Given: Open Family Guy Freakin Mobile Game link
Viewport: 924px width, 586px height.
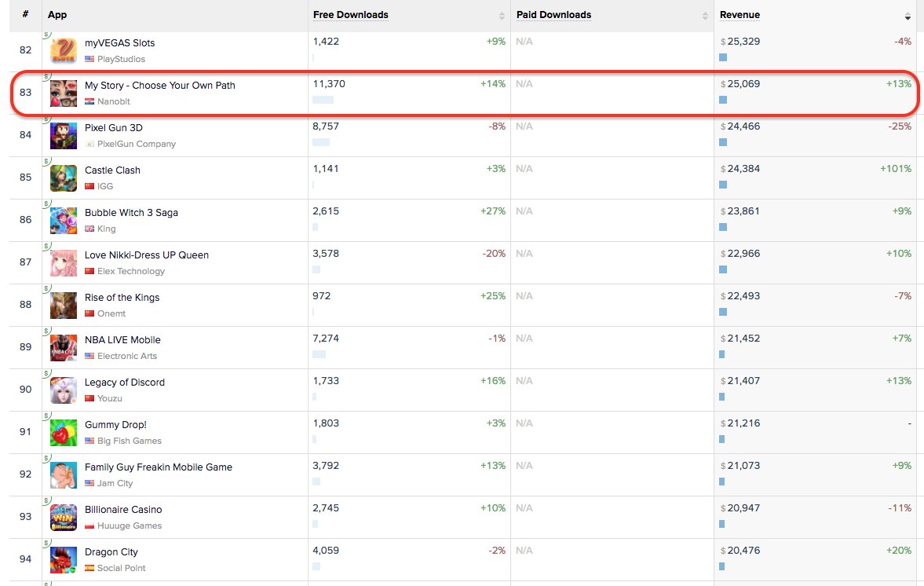Looking at the screenshot, I should [159, 467].
